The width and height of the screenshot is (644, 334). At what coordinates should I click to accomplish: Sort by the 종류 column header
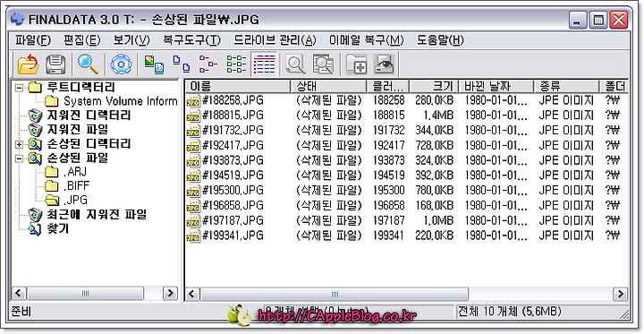point(566,86)
